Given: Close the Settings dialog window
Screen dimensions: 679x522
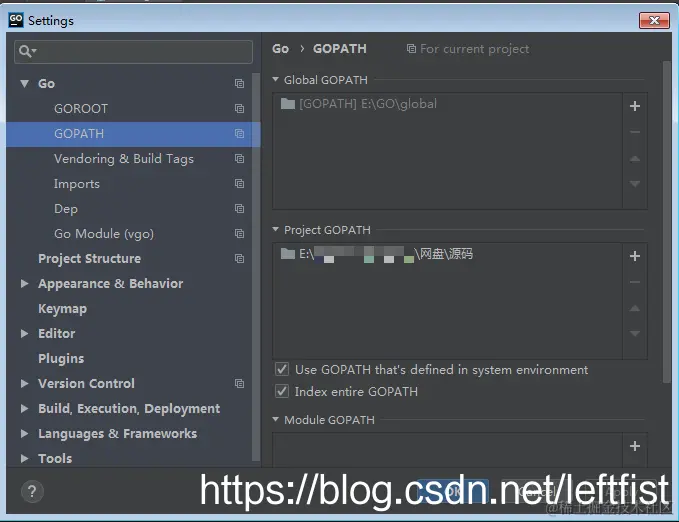Looking at the screenshot, I should point(654,20).
